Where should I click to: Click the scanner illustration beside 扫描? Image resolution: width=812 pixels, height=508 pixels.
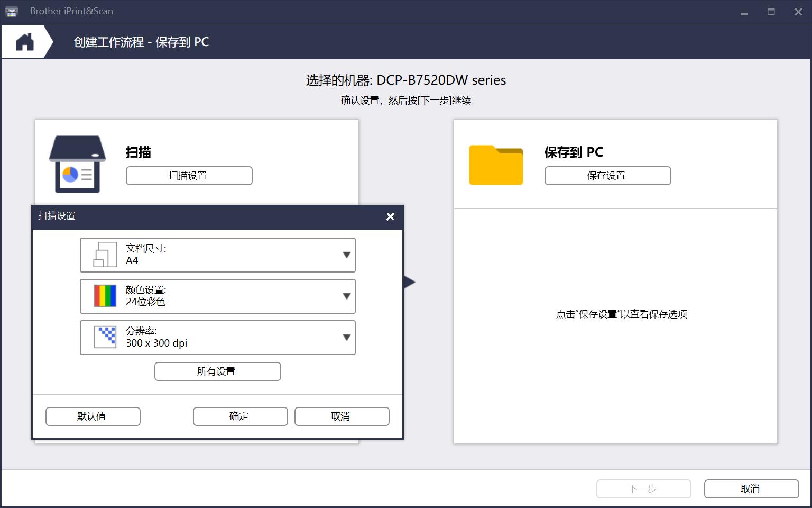tap(76, 164)
